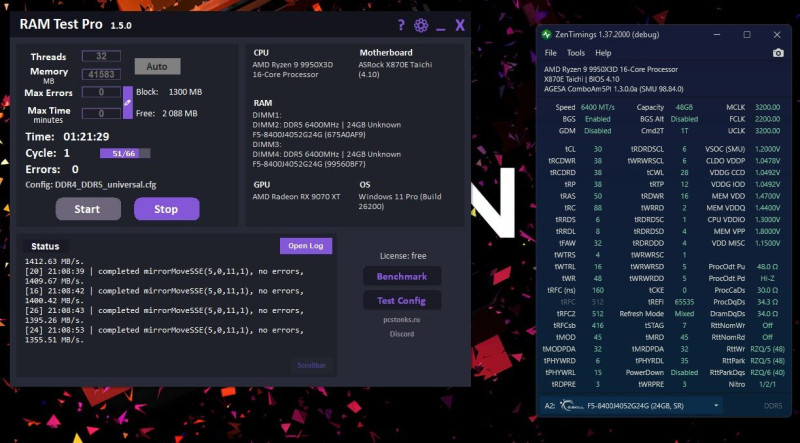Click the Free: 2 088 MB readout
Image resolution: width=800 pixels, height=443 pixels.
(x=167, y=113)
